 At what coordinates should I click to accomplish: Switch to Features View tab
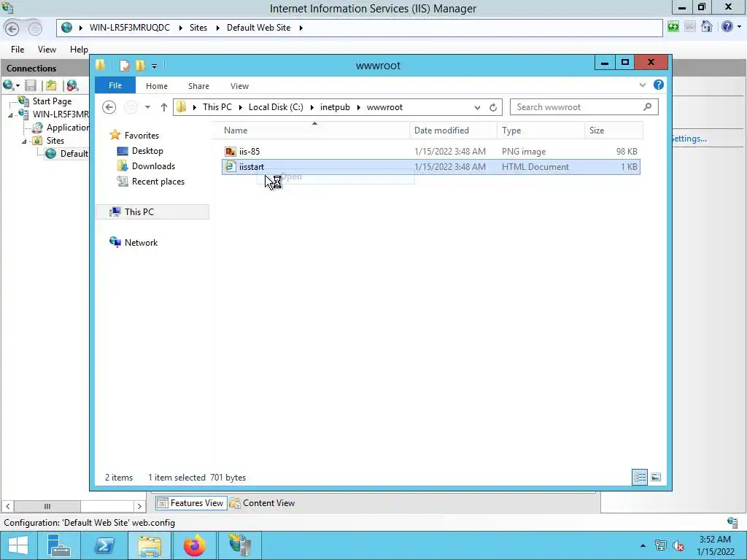pos(190,503)
